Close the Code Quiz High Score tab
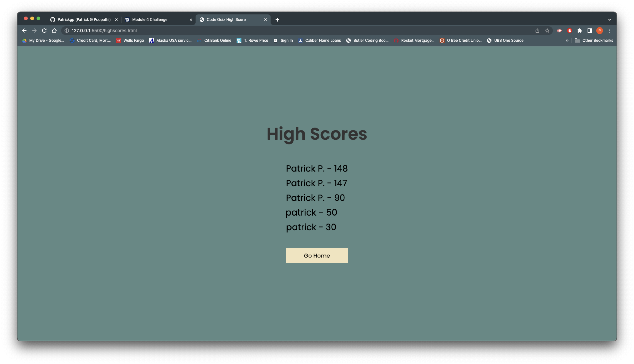 coord(266,19)
